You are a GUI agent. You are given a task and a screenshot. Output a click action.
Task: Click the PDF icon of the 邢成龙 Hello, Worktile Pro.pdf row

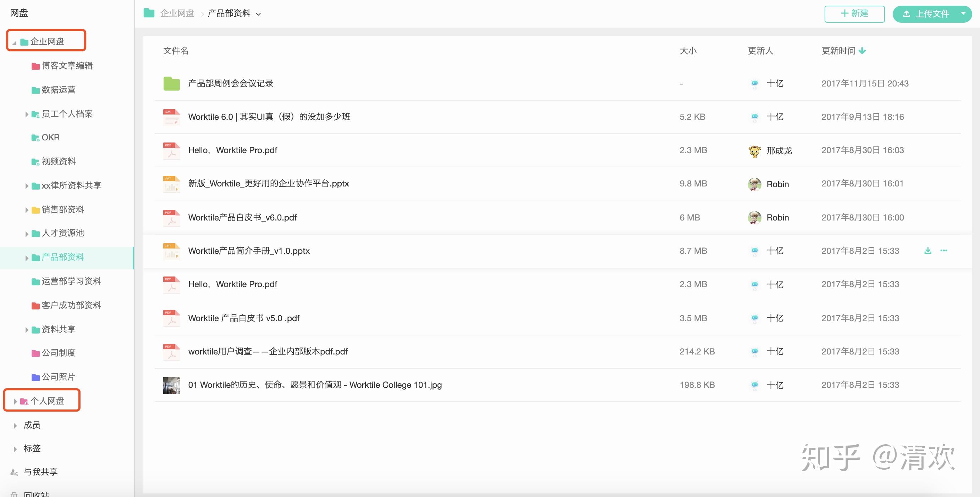(172, 150)
